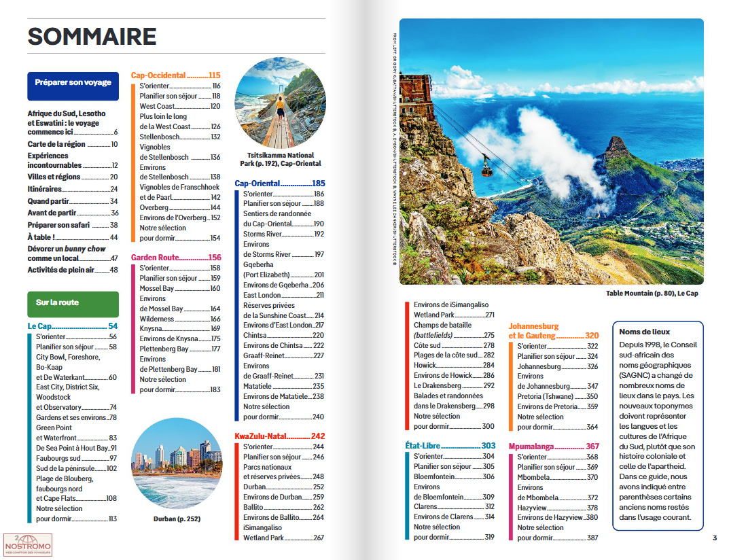
Task: Click the Hazyview 378 entry
Action: [558, 508]
